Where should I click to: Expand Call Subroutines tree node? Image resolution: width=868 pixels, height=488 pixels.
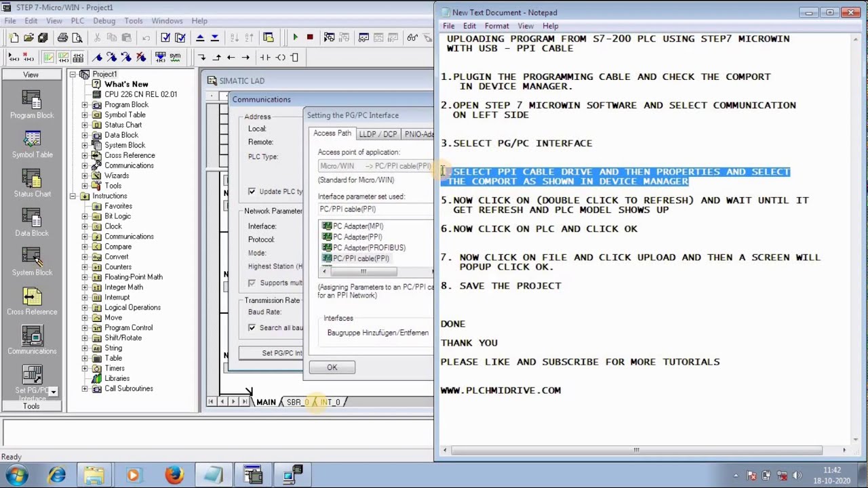[85, 389]
